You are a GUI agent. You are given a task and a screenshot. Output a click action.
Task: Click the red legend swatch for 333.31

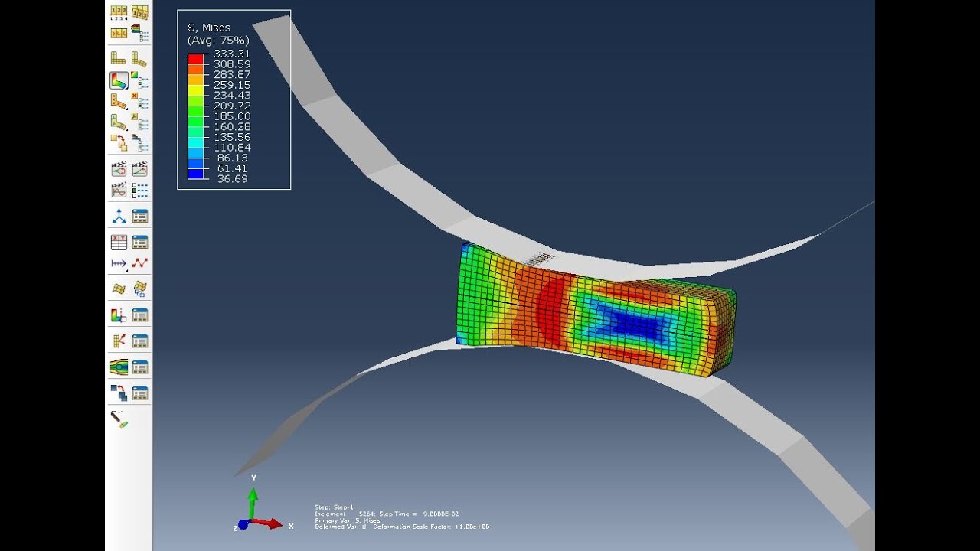pyautogui.click(x=196, y=58)
